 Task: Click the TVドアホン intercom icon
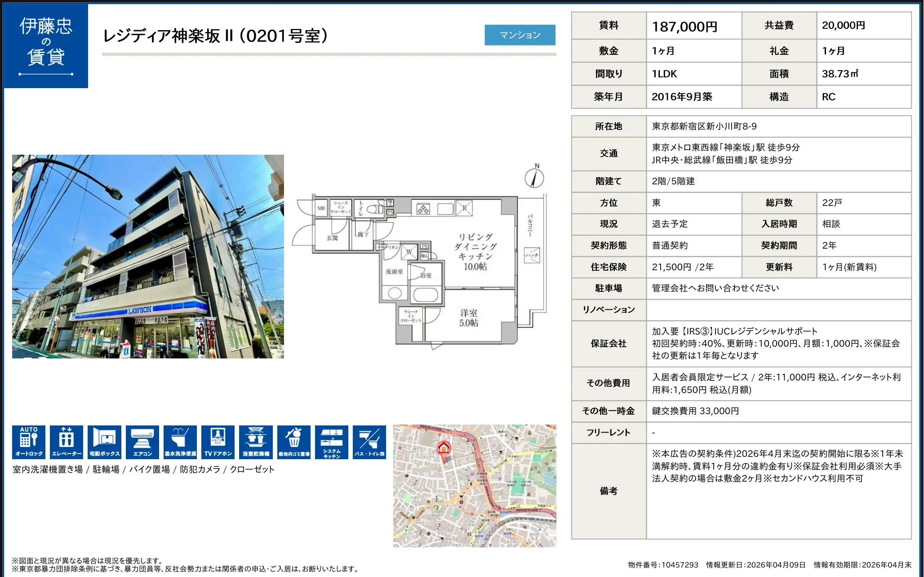point(218,442)
